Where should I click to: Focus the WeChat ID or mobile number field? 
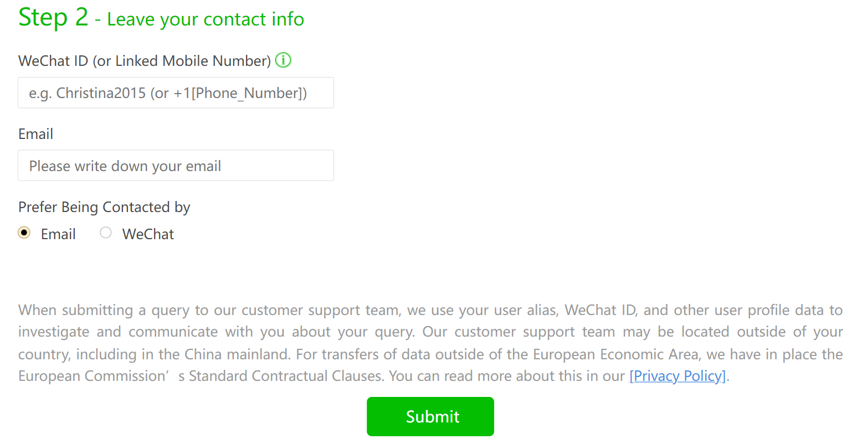(176, 92)
